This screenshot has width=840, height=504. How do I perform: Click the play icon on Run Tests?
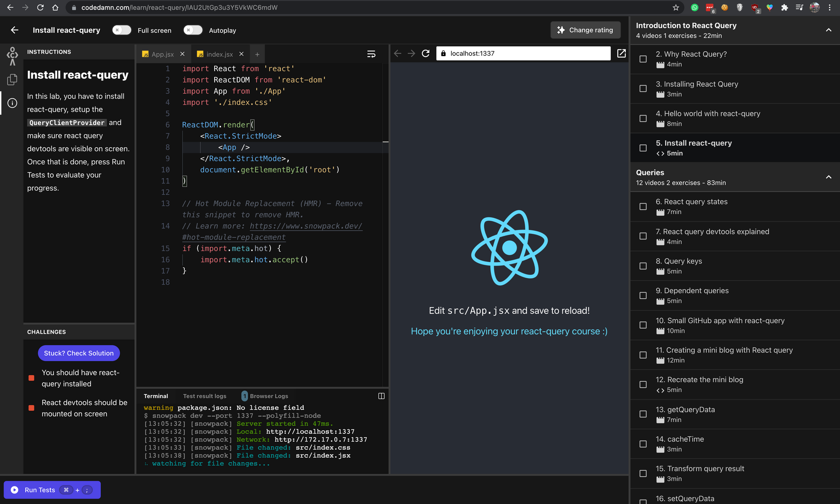[x=15, y=490]
